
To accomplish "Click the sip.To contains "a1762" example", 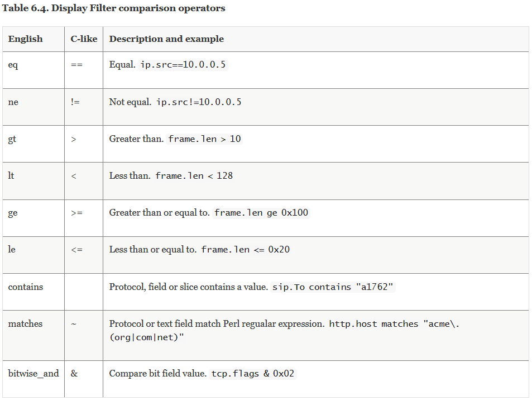I will 333,287.
